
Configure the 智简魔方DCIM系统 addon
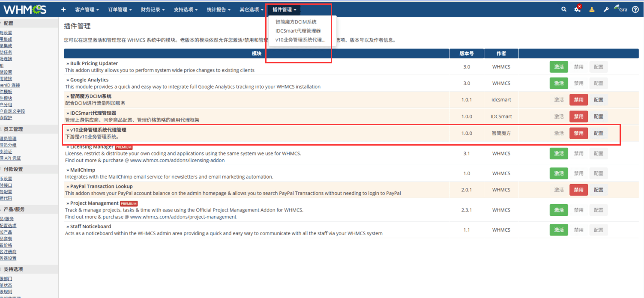click(x=599, y=99)
